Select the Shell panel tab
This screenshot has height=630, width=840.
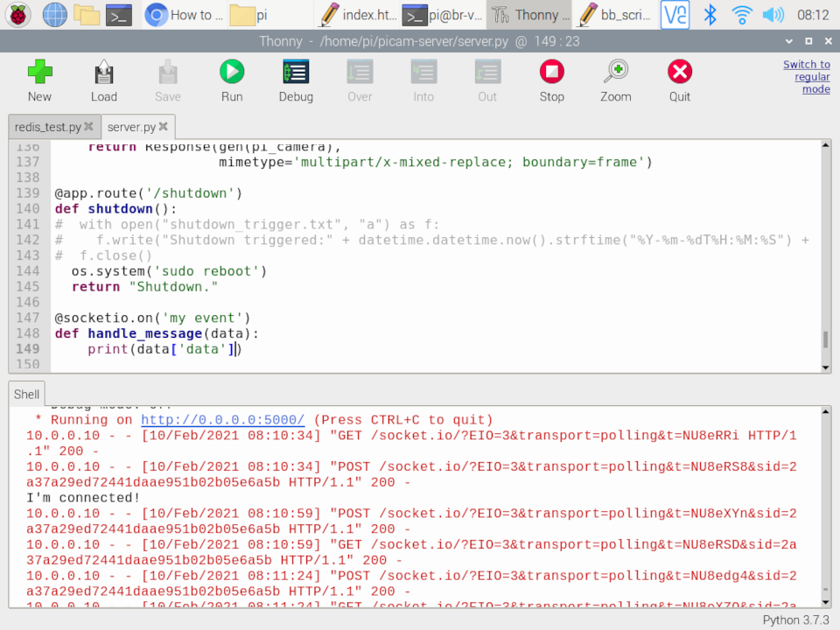[27, 395]
